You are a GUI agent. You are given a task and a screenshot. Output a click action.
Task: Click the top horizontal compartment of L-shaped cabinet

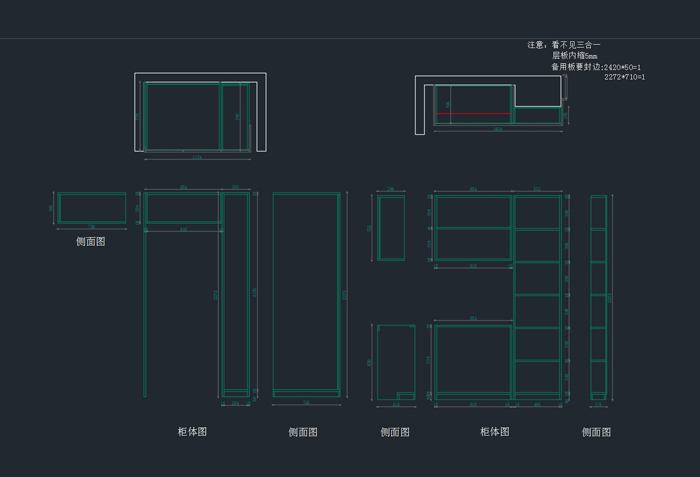coord(182,208)
